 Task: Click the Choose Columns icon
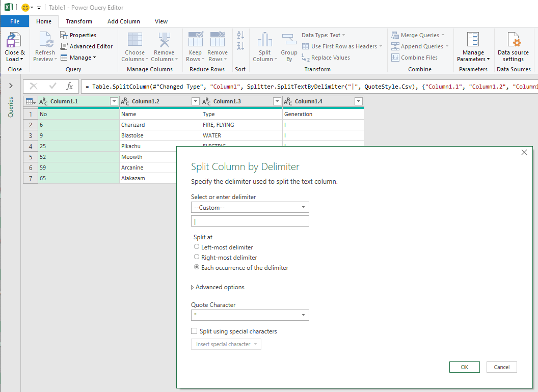tap(135, 40)
